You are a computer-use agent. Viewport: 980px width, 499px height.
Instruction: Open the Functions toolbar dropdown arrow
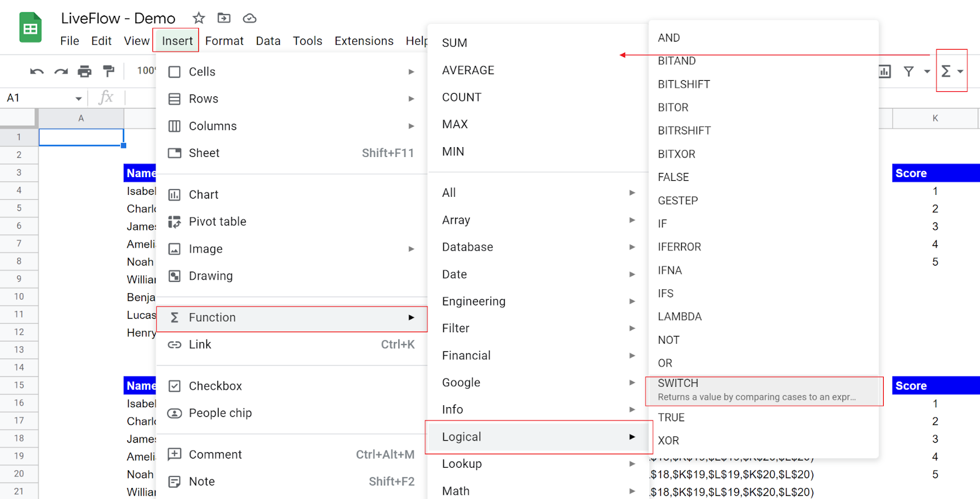point(960,72)
